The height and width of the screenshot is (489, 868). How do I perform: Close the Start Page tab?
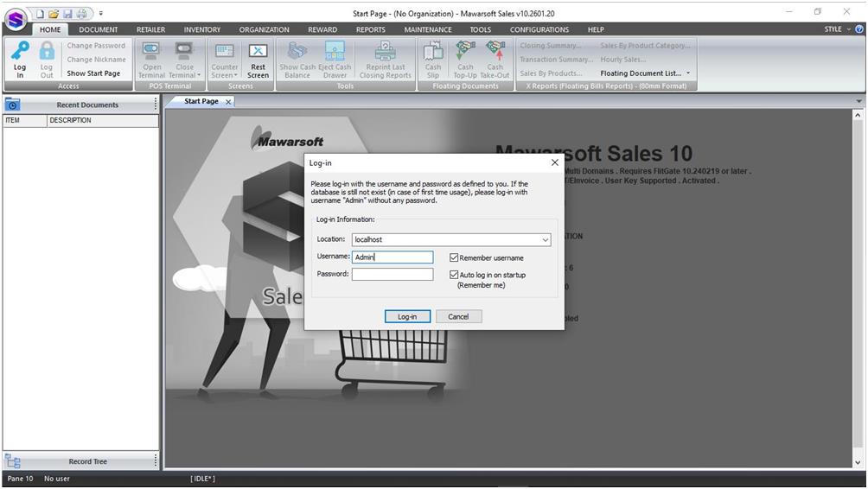[228, 102]
